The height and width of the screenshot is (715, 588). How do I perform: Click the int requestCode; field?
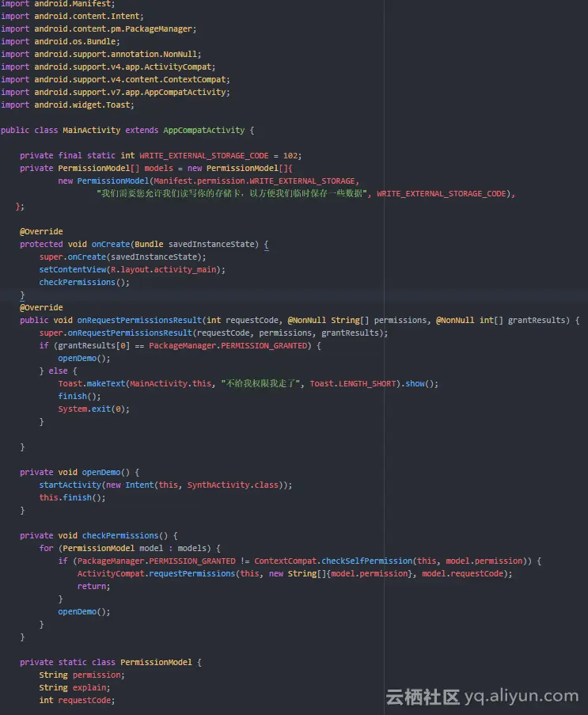click(x=77, y=701)
